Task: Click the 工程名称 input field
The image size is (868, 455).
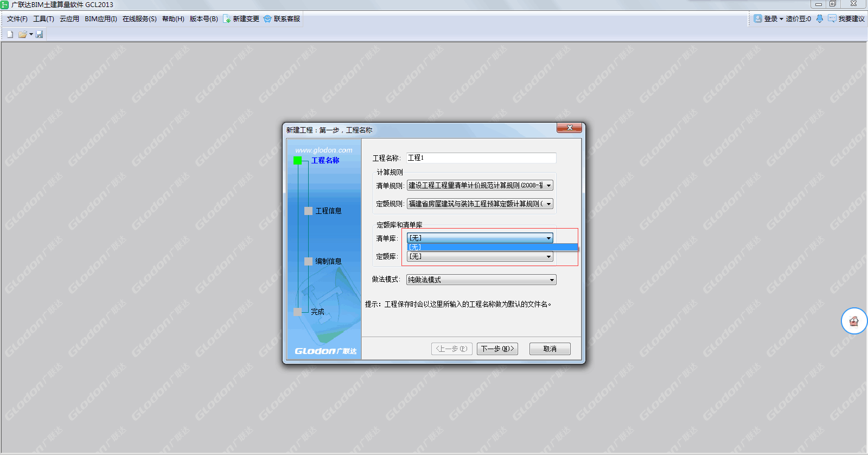Action: pyautogui.click(x=481, y=158)
